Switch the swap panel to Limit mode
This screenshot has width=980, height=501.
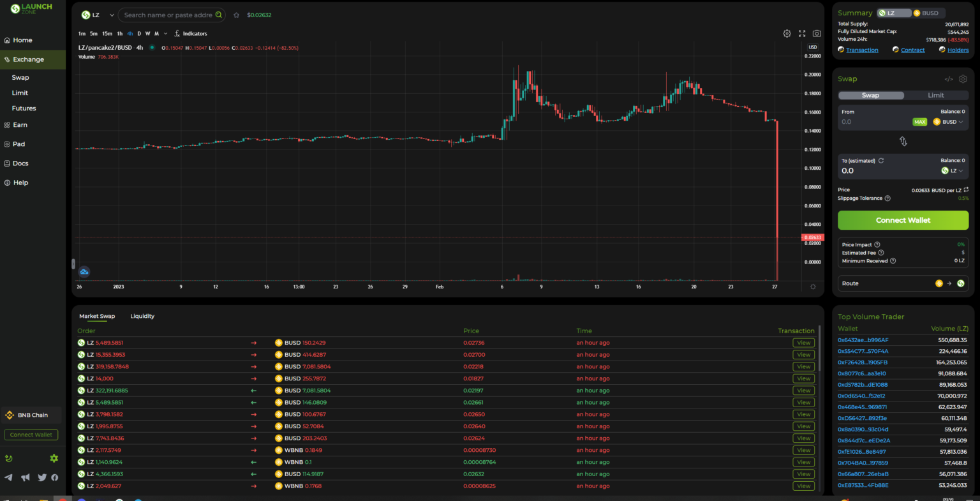pyautogui.click(x=935, y=95)
